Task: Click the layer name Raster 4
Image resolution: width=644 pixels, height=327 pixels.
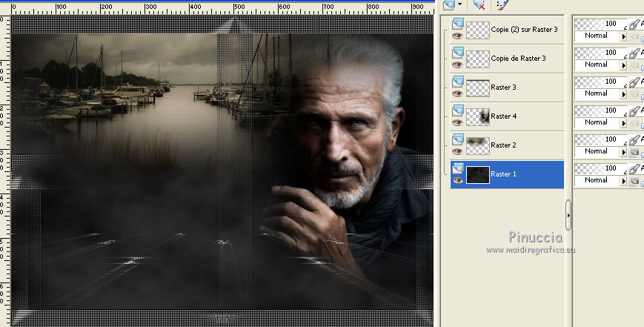Action: (503, 116)
